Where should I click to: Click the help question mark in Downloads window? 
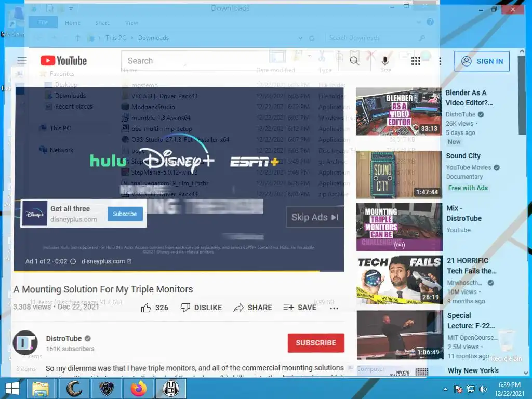430,22
